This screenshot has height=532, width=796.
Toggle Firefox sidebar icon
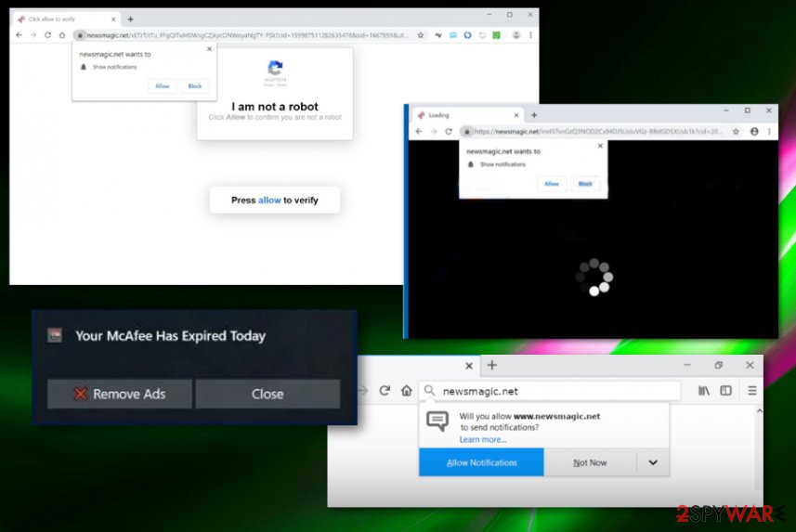click(726, 390)
